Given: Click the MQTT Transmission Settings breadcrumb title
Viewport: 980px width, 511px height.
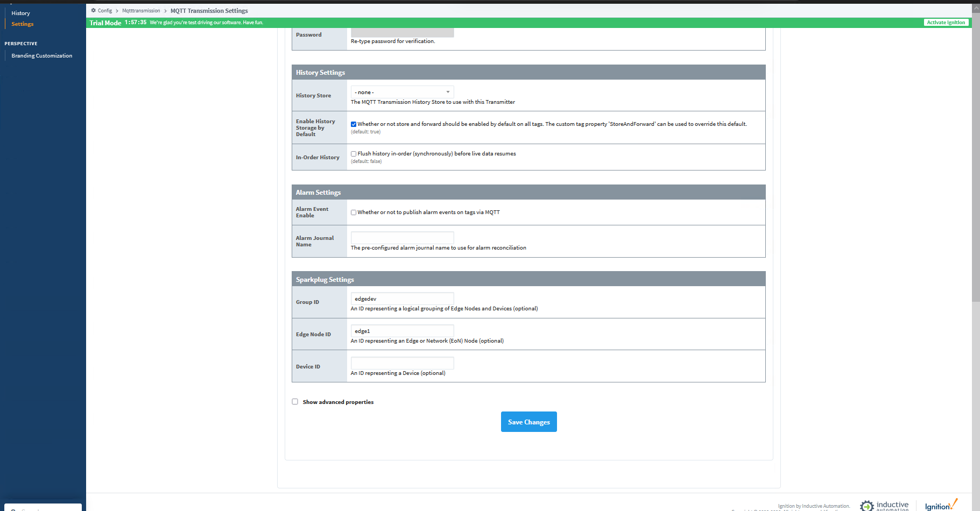Looking at the screenshot, I should tap(209, 11).
